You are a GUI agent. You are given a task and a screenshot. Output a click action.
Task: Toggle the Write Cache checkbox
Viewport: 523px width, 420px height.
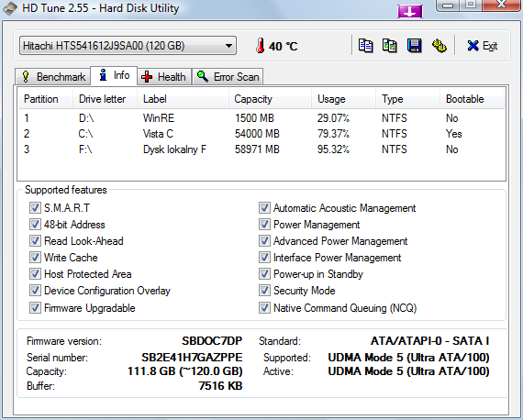coord(35,258)
